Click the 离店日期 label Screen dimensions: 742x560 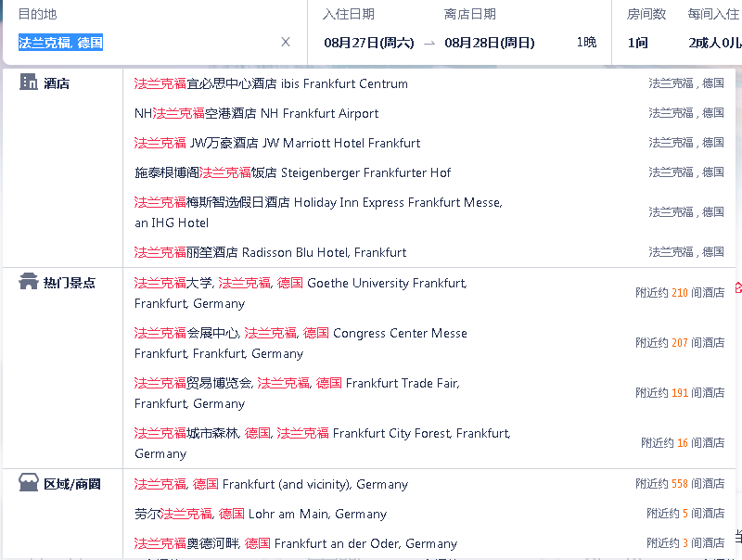click(x=470, y=14)
